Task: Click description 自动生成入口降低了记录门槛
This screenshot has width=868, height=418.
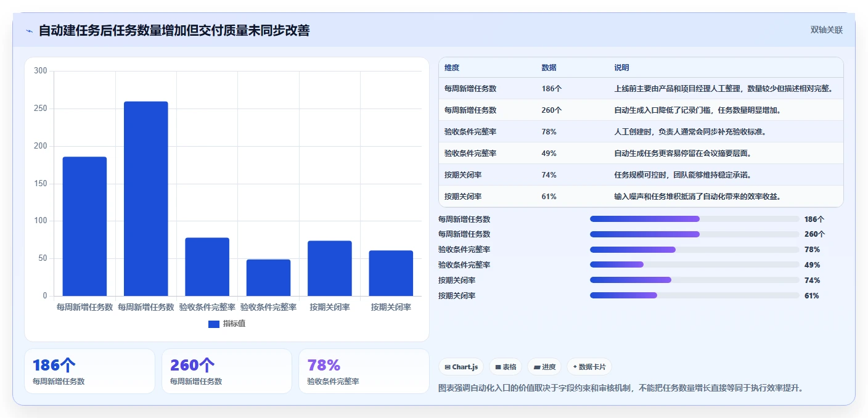Action: click(x=697, y=110)
